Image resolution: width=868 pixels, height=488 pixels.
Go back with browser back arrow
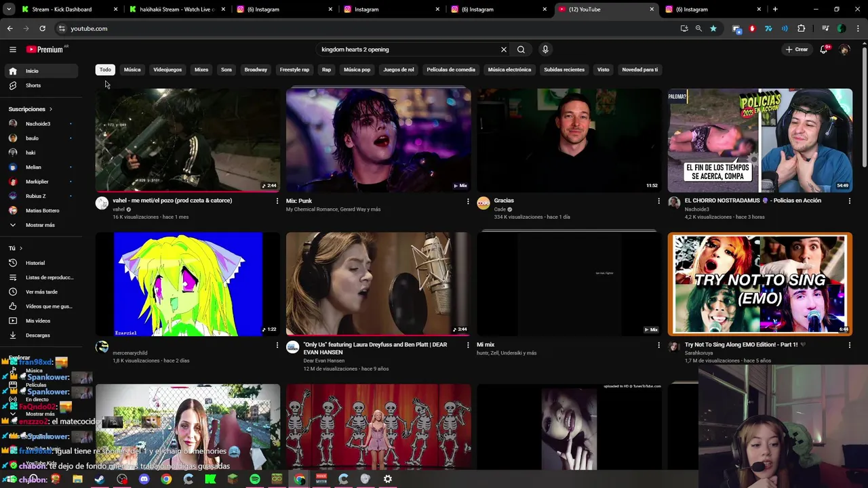[x=9, y=28]
